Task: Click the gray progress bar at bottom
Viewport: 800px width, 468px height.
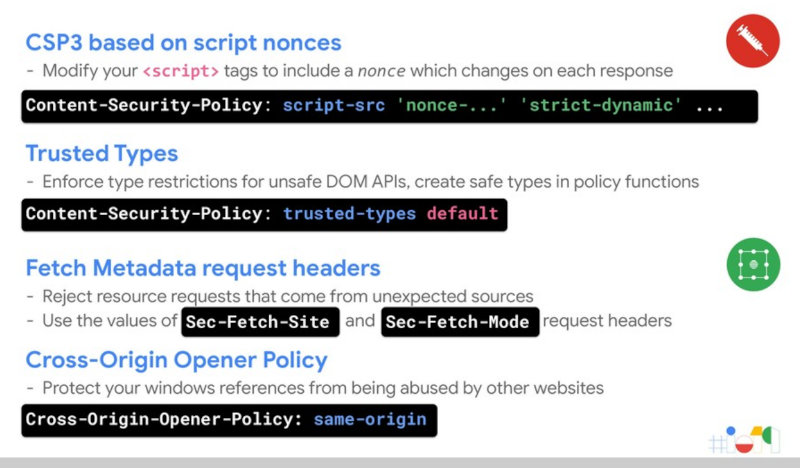Action: 400,463
